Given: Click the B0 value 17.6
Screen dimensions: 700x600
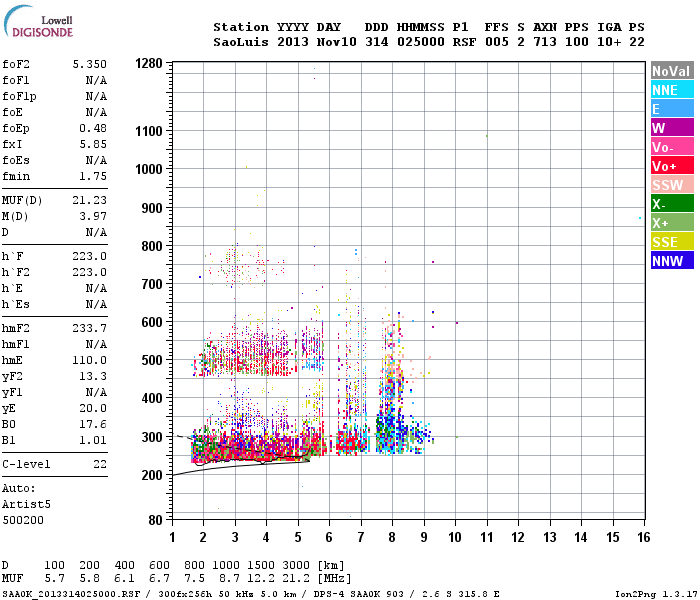Looking at the screenshot, I should click(x=93, y=424).
